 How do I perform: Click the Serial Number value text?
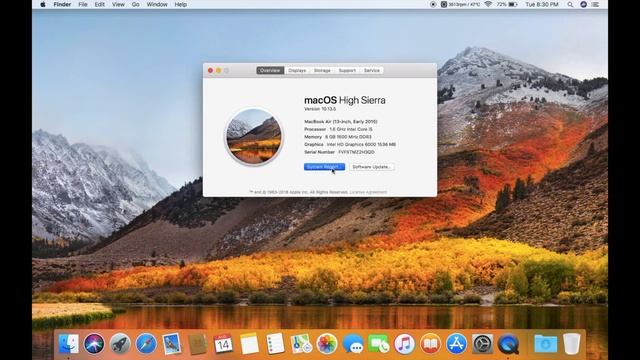[x=356, y=152]
